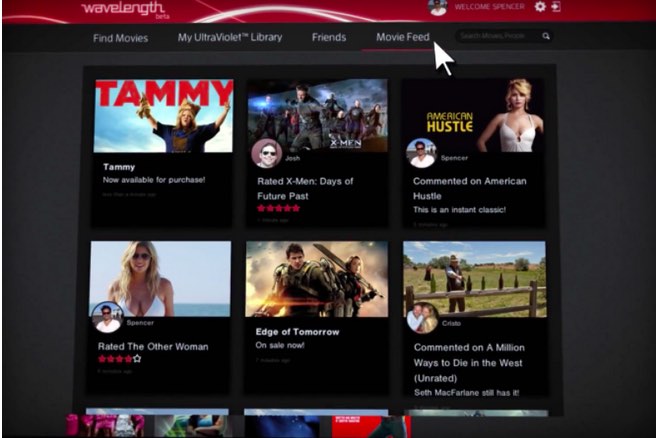Image resolution: width=656 pixels, height=438 pixels.
Task: Click the Search Movies, People field
Action: (x=503, y=36)
